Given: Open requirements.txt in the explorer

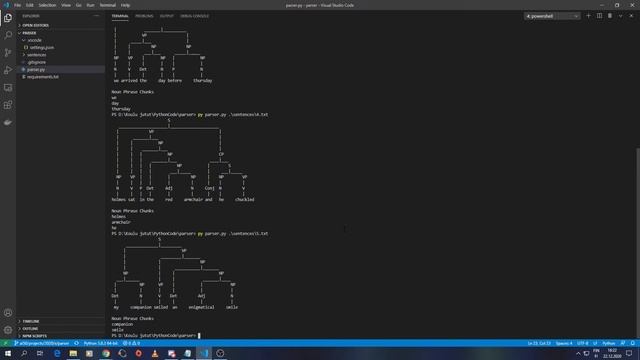Looking at the screenshot, I should 60,77.
